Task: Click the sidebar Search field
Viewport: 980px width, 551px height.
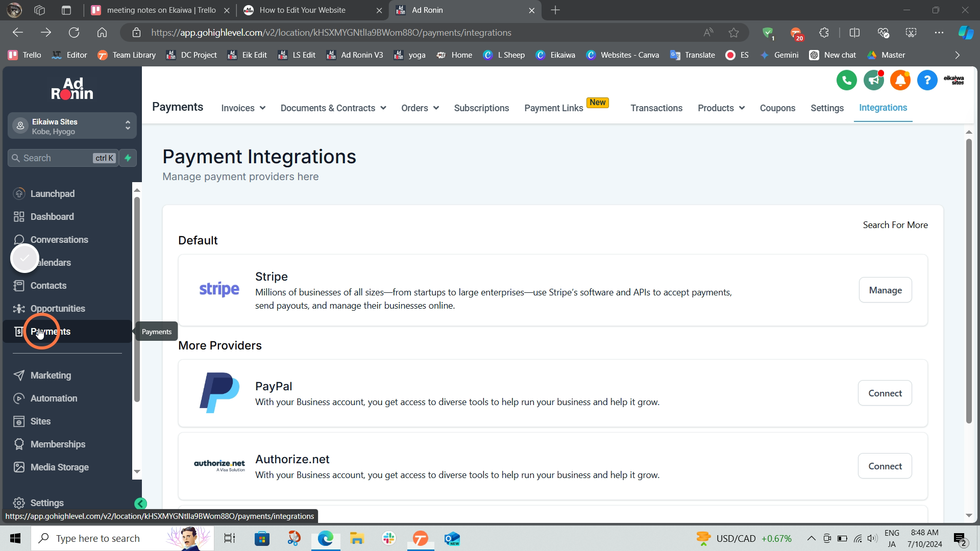Action: pyautogui.click(x=63, y=158)
